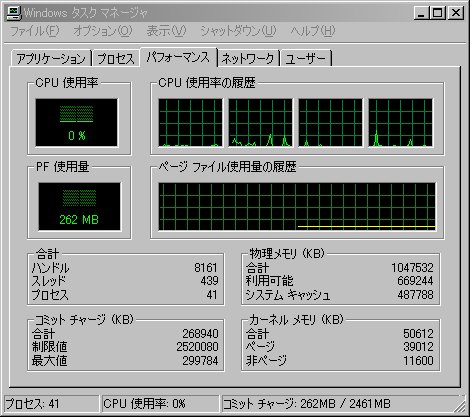470x417 pixels.
Task: Click the コミット チャージ (KB) group title
Action: click(84, 320)
